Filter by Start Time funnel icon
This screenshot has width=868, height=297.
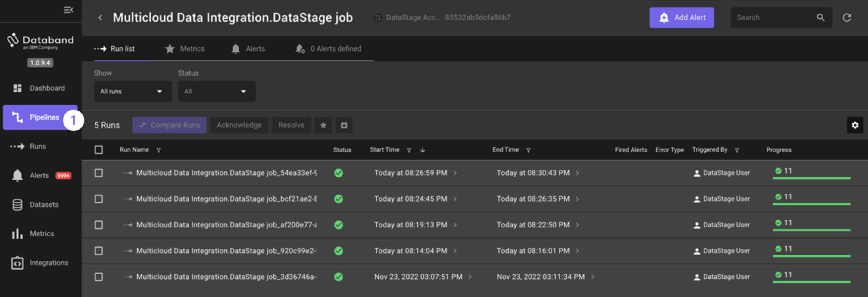[x=409, y=150]
